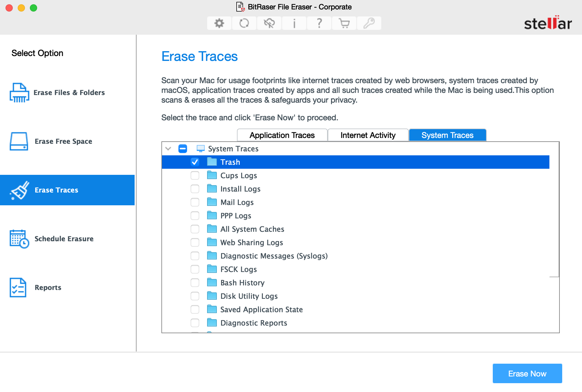Uncheck the Trash checkbox
This screenshot has width=582, height=392.
point(195,162)
